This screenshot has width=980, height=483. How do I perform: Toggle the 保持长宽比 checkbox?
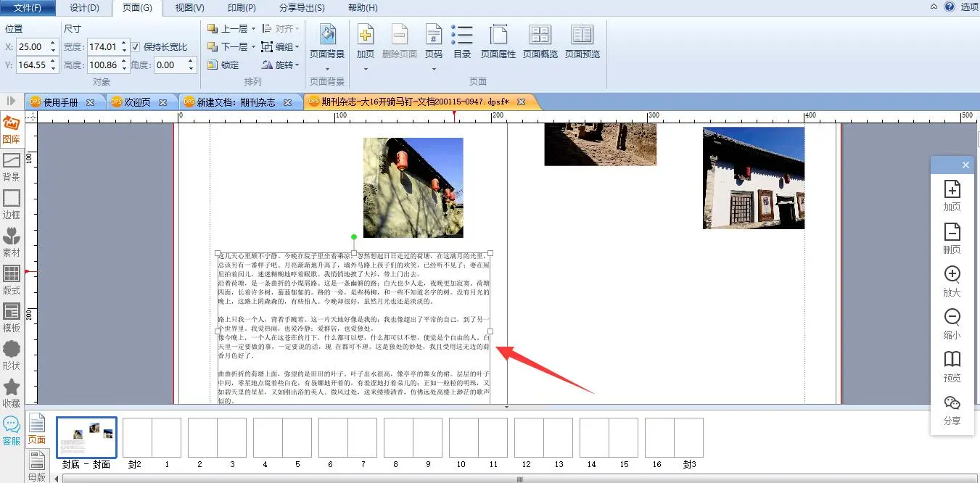(x=136, y=47)
